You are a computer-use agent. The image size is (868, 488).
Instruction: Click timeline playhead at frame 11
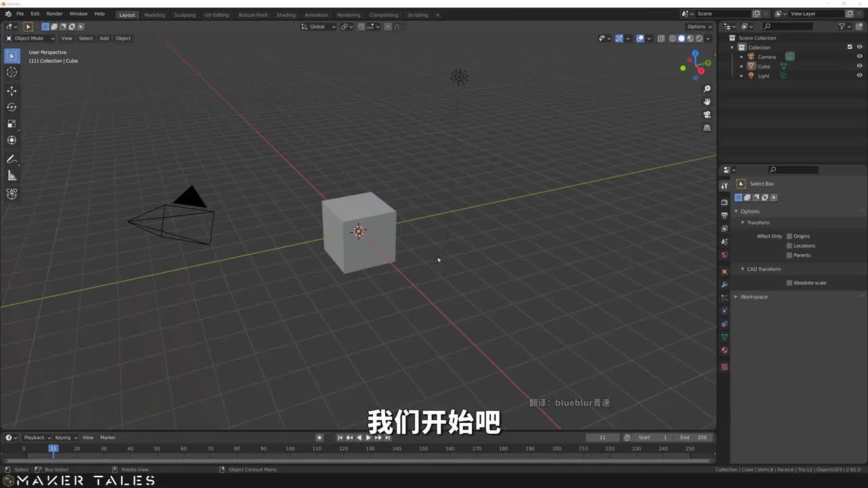click(53, 448)
